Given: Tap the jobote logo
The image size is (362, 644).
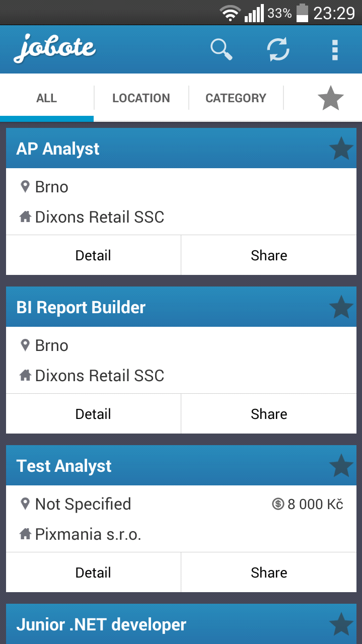Looking at the screenshot, I should pos(55,49).
